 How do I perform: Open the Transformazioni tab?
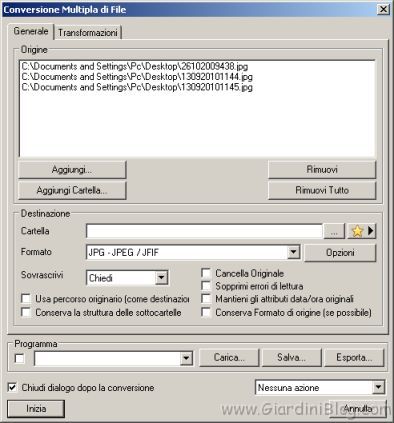(x=88, y=33)
